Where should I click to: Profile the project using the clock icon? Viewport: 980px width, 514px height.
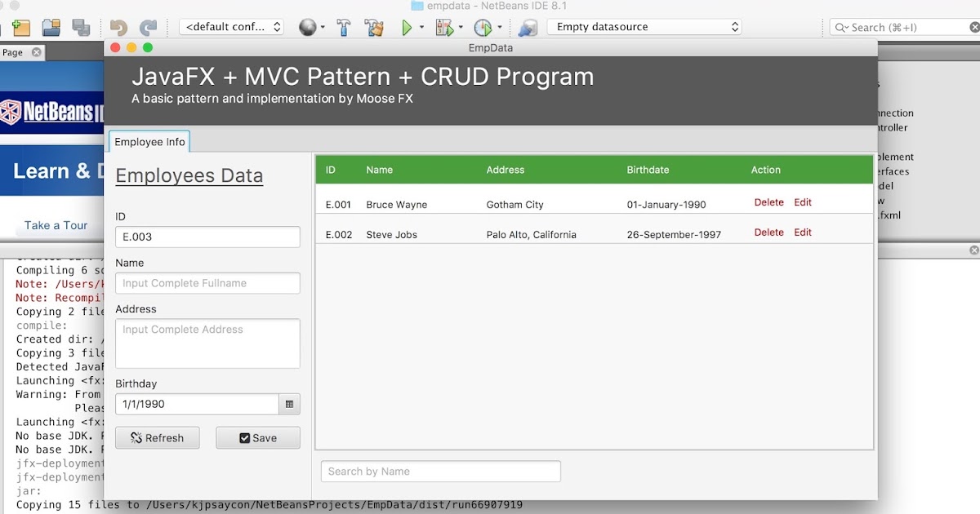pos(483,27)
